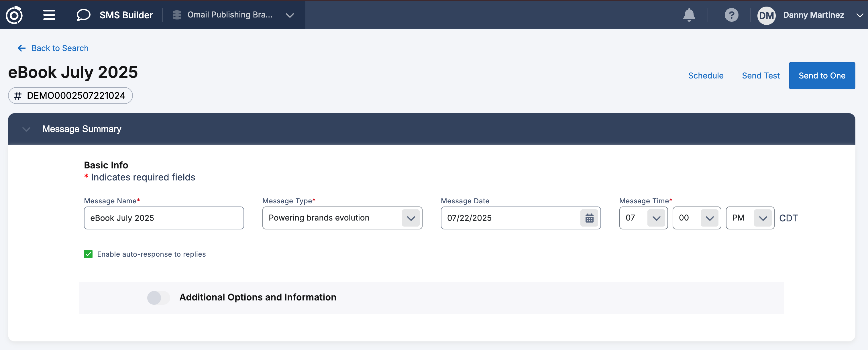Expand Danny Martinez account menu
Image resolution: width=868 pixels, height=350 pixels.
(x=860, y=15)
